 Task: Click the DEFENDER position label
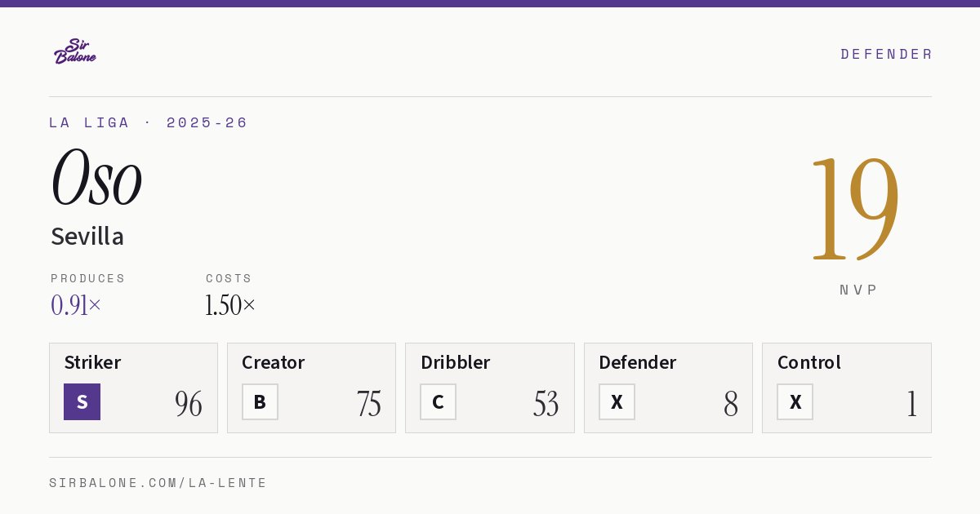(886, 54)
